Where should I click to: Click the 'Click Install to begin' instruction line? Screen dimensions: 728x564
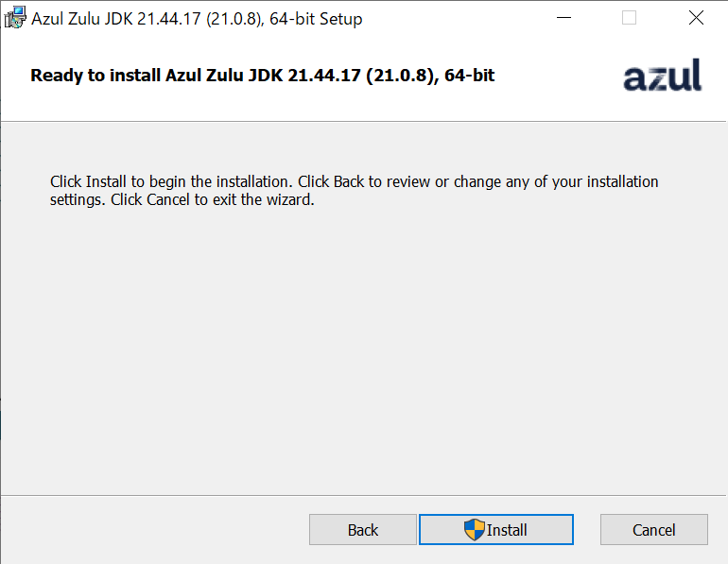(x=354, y=181)
